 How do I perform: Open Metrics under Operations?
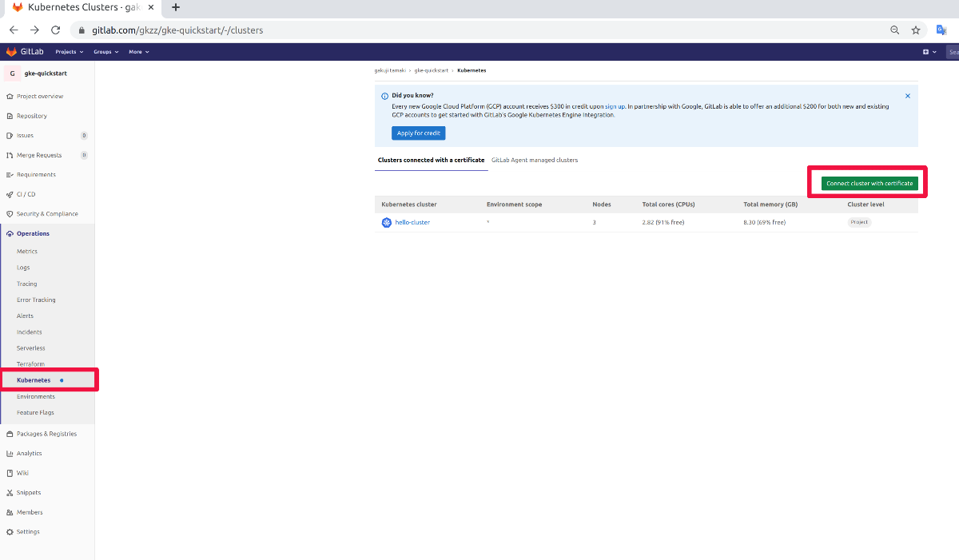[x=27, y=252]
